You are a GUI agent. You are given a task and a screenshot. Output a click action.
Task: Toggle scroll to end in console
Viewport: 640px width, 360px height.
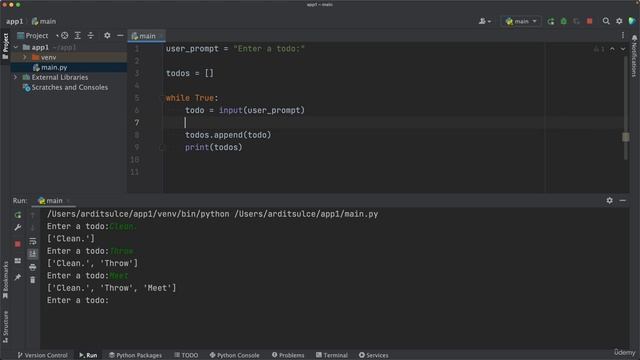tap(33, 254)
